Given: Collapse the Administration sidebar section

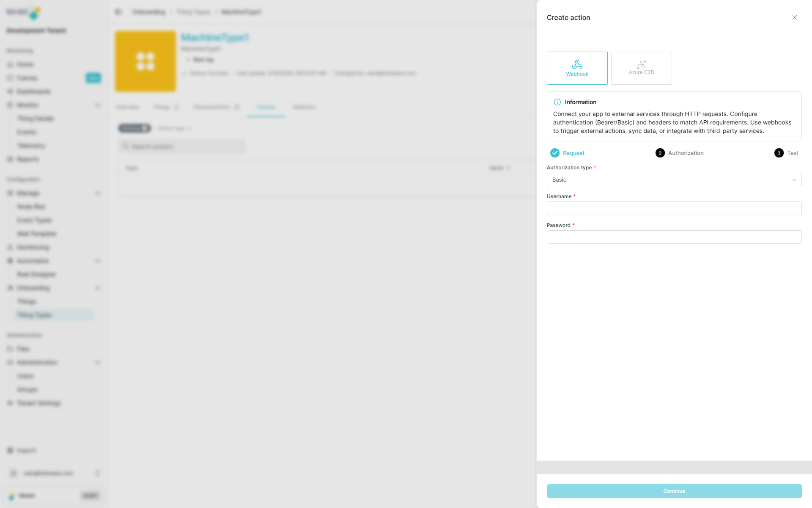Looking at the screenshot, I should (x=98, y=362).
